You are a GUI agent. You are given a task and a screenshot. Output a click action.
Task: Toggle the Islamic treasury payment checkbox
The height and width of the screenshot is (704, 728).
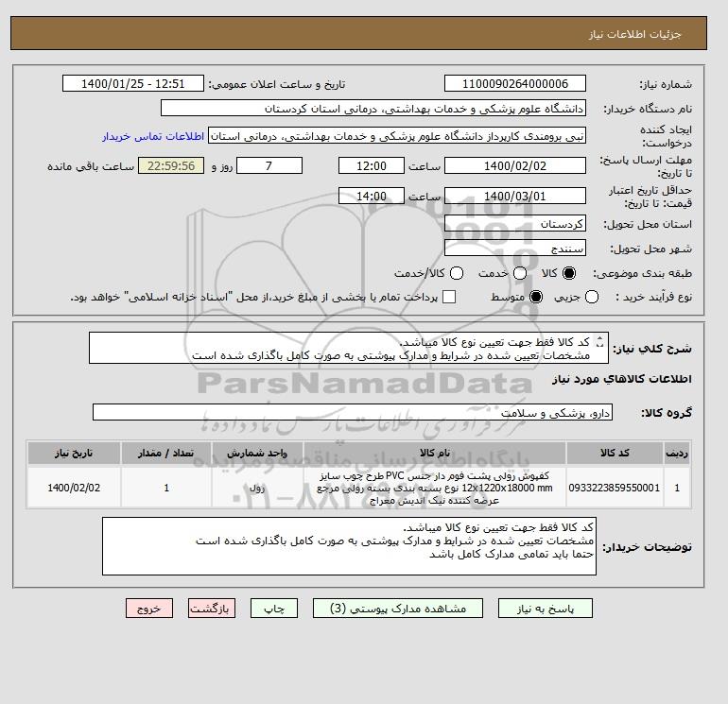tap(449, 297)
